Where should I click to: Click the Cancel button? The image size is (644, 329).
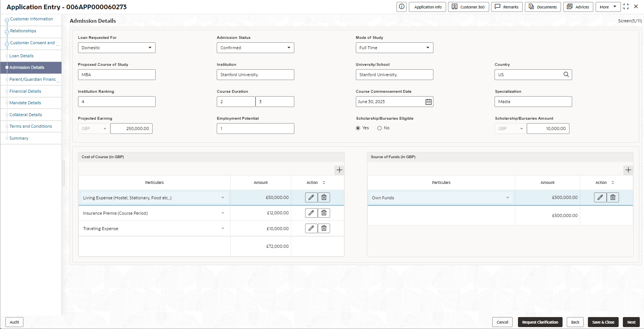click(x=502, y=322)
